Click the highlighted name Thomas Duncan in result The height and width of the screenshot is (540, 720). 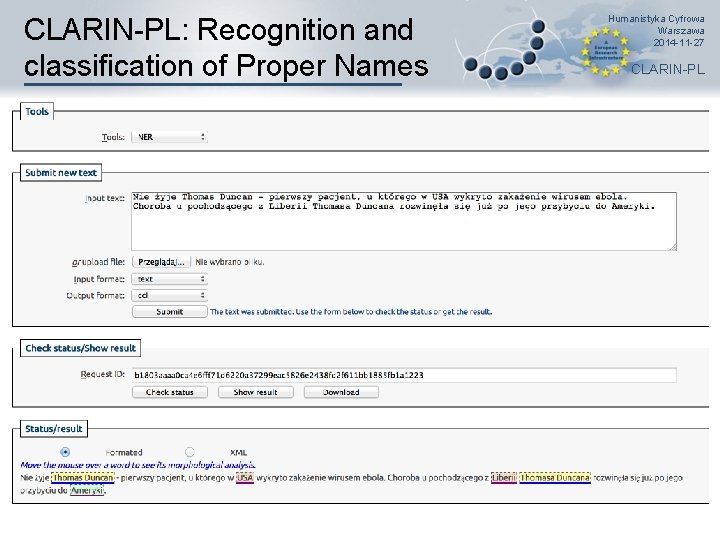83,478
